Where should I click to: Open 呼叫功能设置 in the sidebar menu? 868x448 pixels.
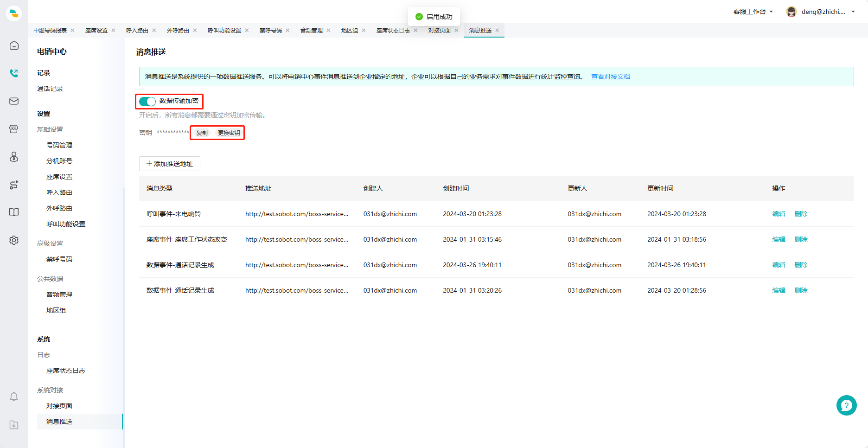(x=66, y=224)
